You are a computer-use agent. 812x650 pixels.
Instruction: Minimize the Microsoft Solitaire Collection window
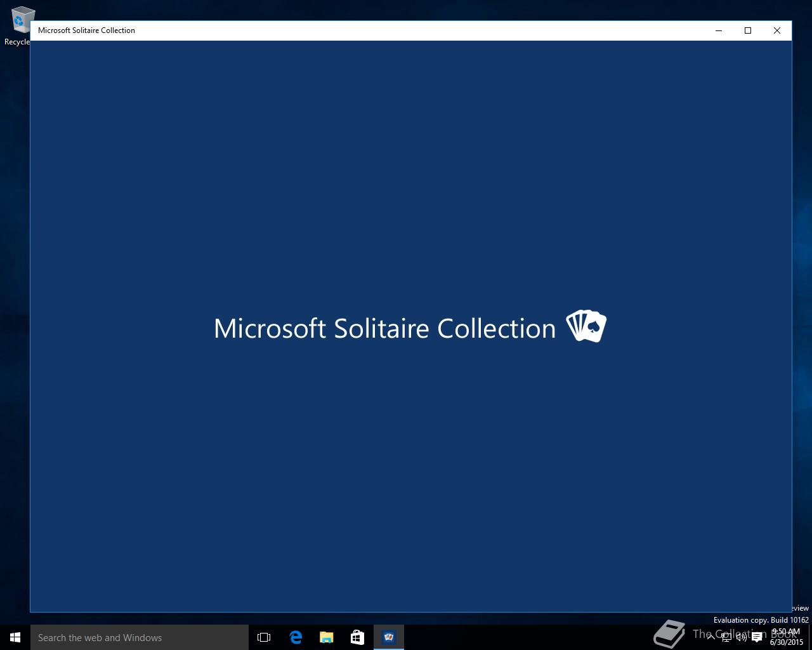pyautogui.click(x=719, y=30)
